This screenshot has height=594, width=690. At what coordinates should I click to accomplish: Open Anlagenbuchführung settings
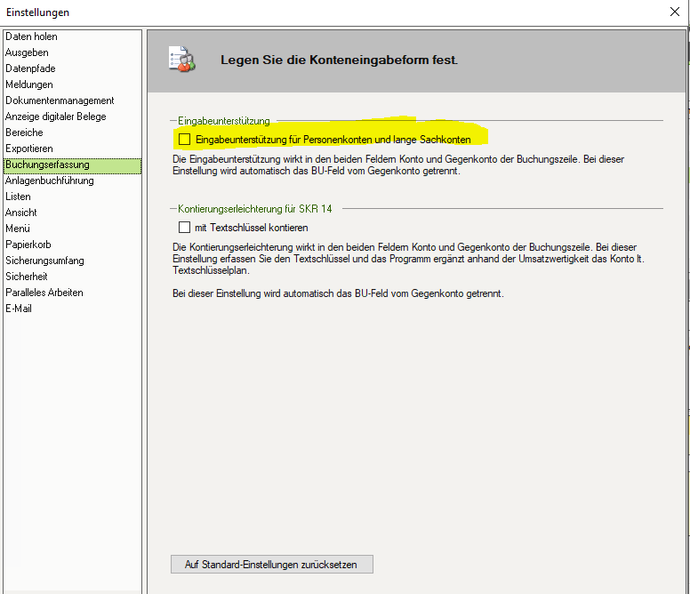point(50,181)
